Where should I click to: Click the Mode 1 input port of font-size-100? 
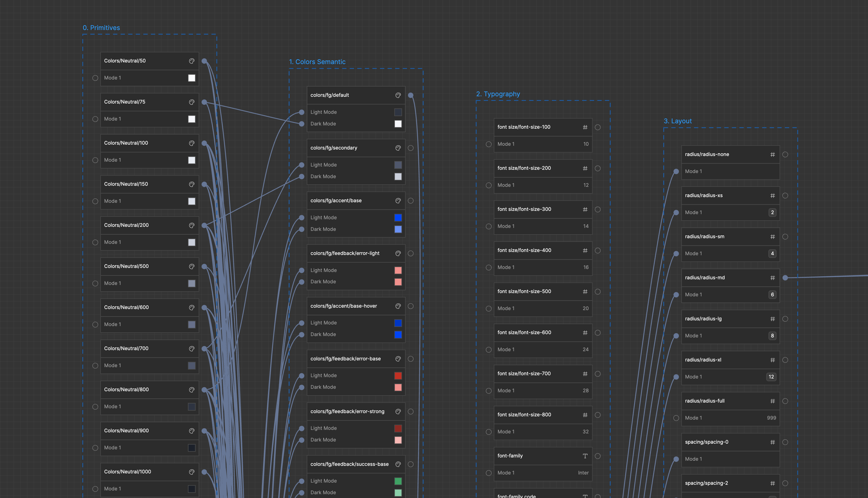[488, 144]
